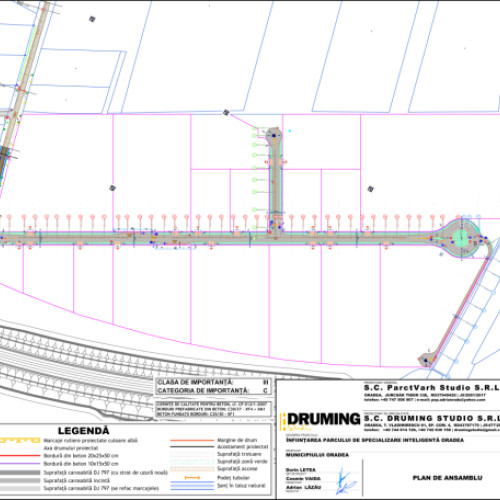Click the roundabout green center island

point(460,238)
